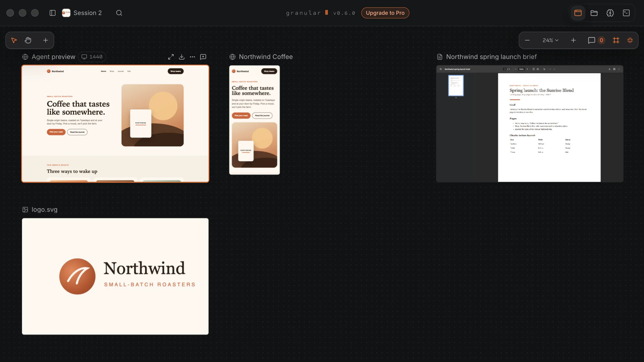Click the Northwind Coffee mobile preview
This screenshot has width=644, height=362.
point(254,120)
